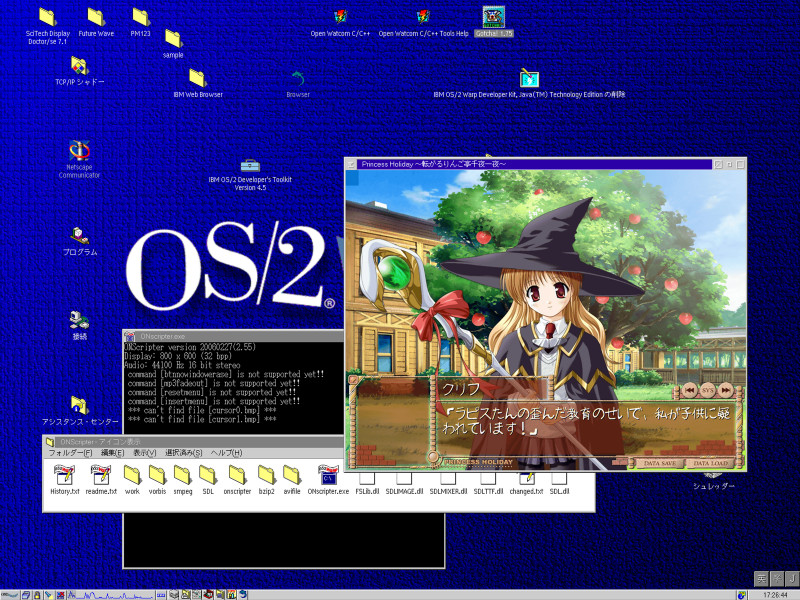Screen dimensions: 800x600
Task: Click the lockup padlock icon on WarpCenter
Action: point(37,595)
